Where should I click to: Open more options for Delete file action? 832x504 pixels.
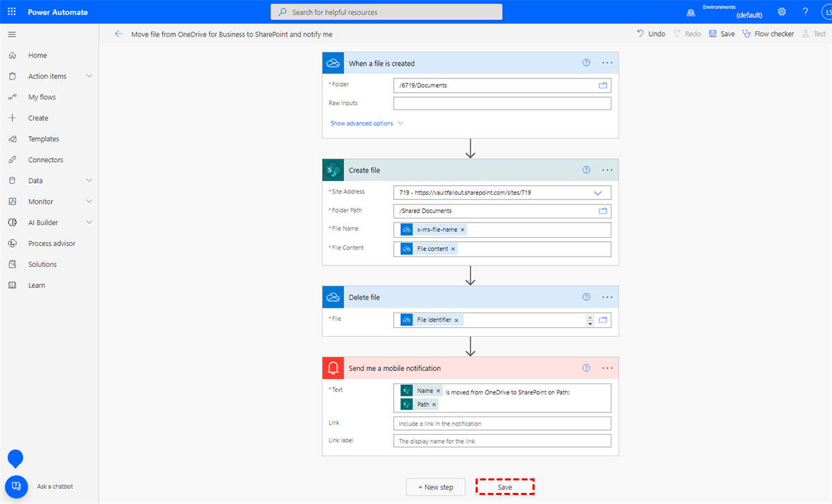(607, 297)
